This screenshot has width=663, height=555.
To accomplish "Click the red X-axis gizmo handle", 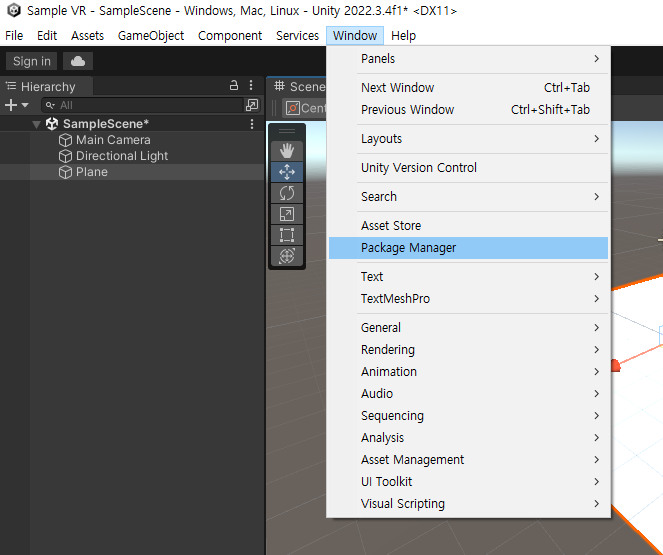I will click(x=616, y=365).
